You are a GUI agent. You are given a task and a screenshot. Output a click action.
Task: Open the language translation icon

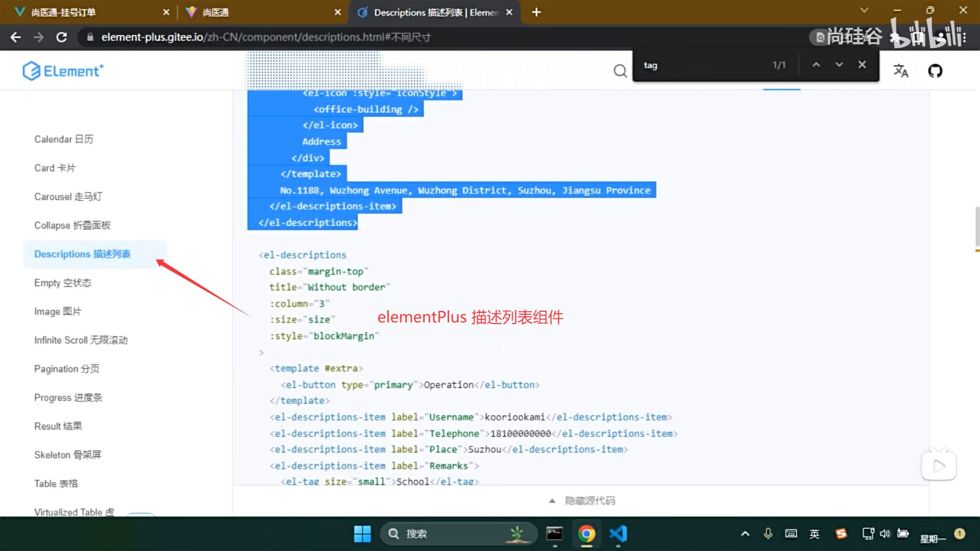point(901,71)
